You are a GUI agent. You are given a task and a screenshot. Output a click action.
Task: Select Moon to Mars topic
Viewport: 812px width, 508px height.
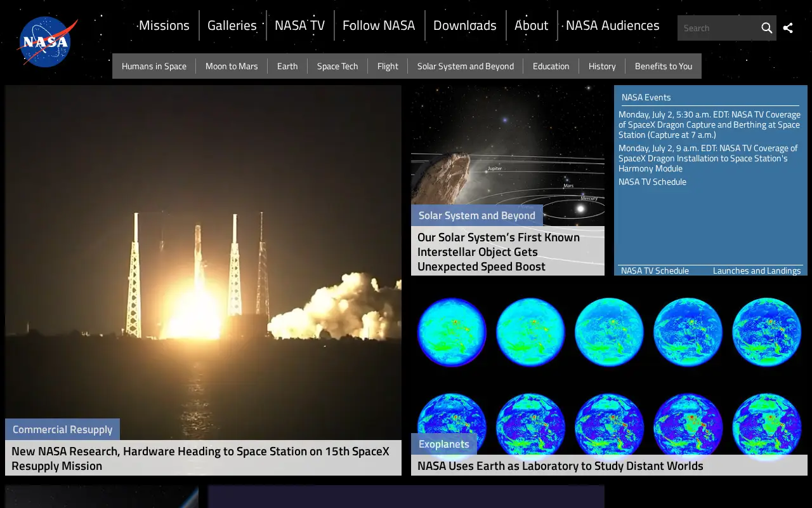232,66
